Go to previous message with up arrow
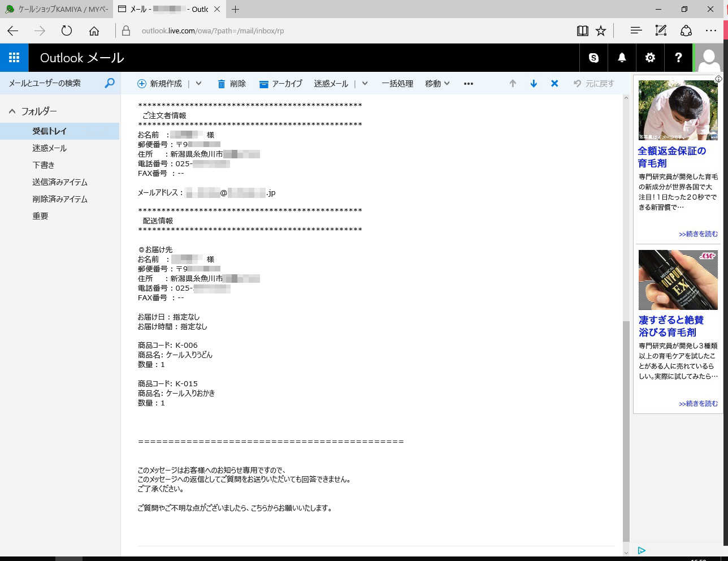 pos(513,84)
